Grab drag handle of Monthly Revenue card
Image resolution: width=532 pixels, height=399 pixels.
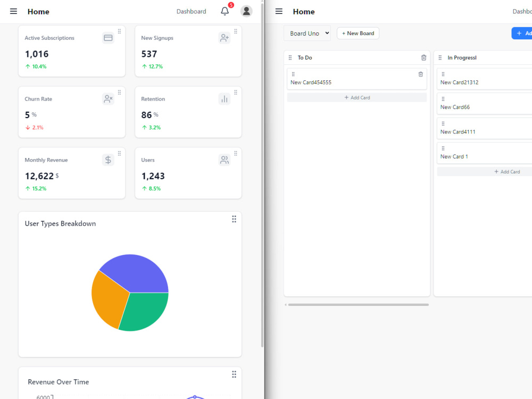(119, 153)
